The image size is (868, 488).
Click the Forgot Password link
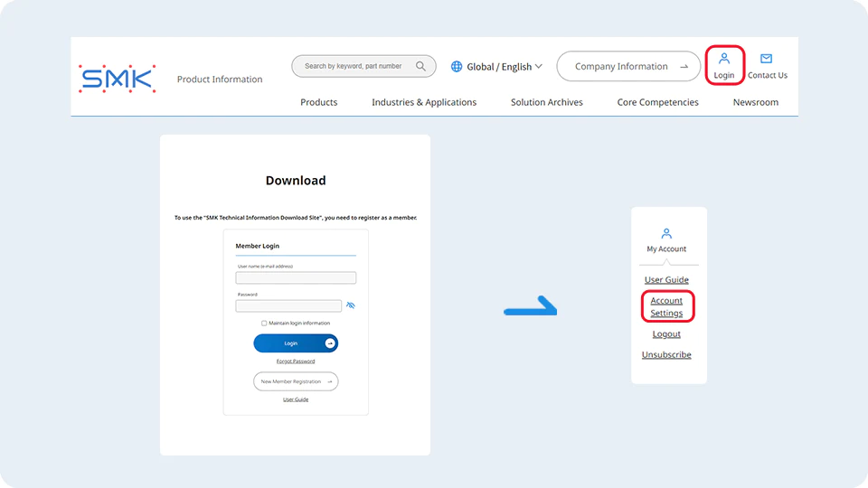[x=296, y=361]
